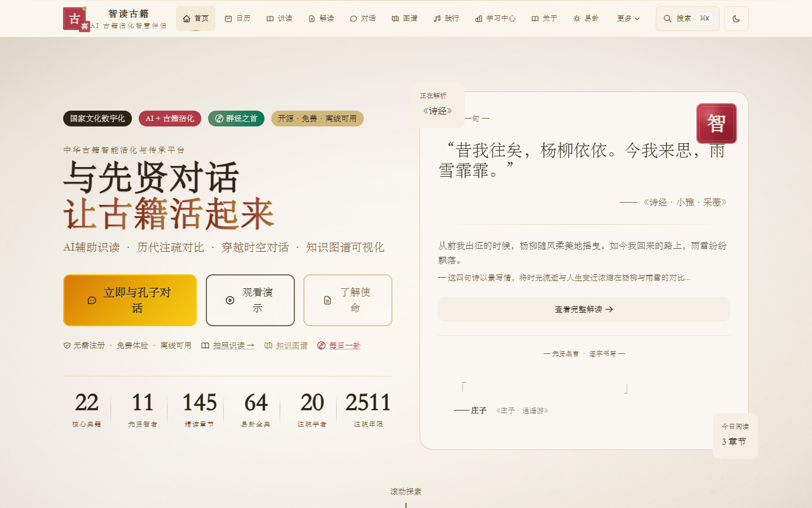This screenshot has height=508, width=812.
Task: Click the 64 易卦全典 statistic
Action: [255, 410]
